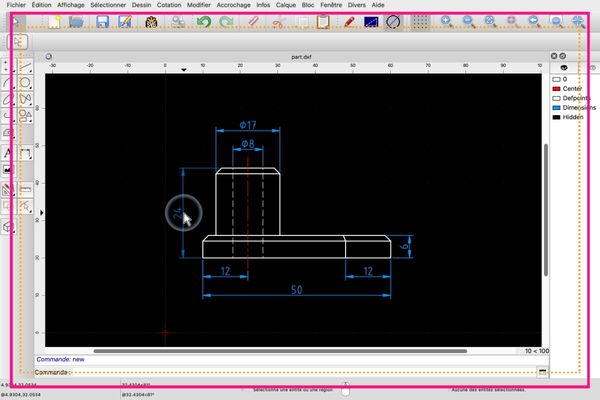The image size is (600, 400).
Task: Redo action with the pale green arrow
Action: pyautogui.click(x=226, y=21)
